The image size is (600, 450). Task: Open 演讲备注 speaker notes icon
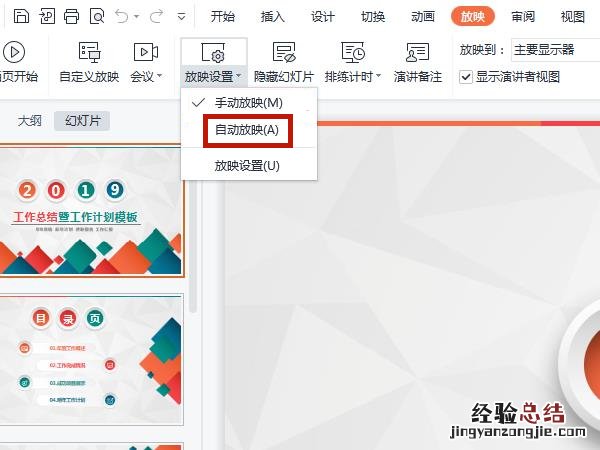417,52
